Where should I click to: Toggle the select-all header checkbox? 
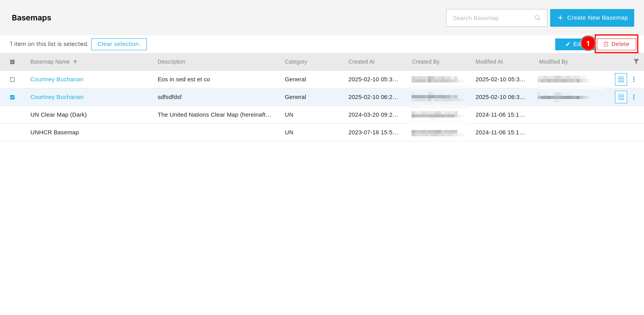pos(12,62)
